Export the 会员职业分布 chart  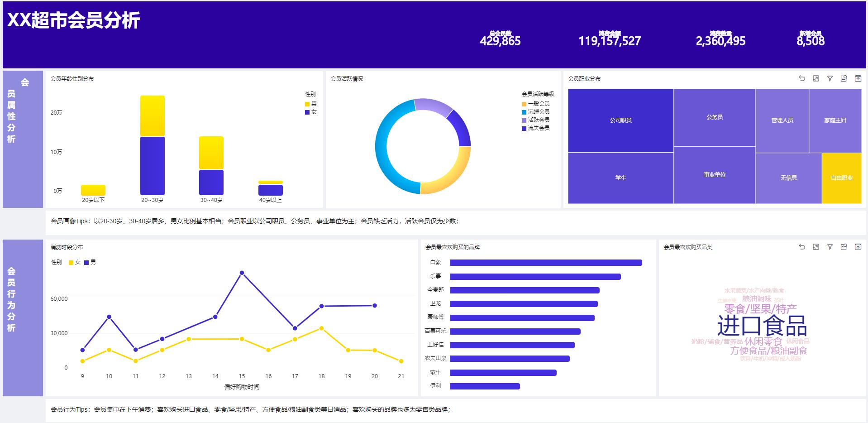pos(857,78)
